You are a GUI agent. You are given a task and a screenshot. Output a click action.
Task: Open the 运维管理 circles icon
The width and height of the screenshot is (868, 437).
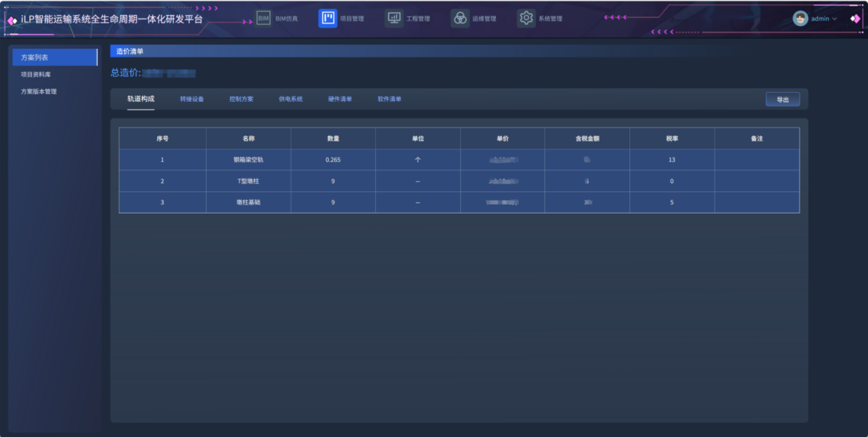click(460, 18)
